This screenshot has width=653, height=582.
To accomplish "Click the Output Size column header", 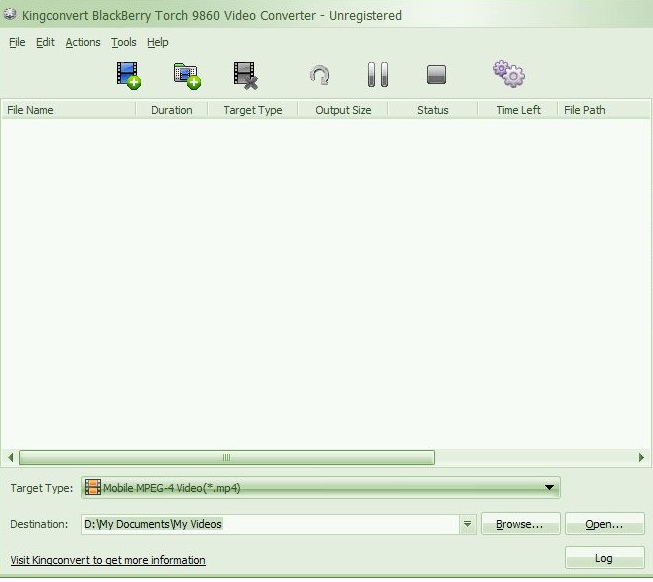I will (x=343, y=110).
